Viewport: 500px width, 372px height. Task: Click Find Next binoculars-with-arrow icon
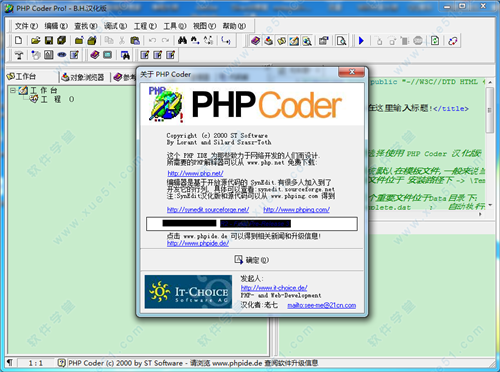click(x=195, y=41)
